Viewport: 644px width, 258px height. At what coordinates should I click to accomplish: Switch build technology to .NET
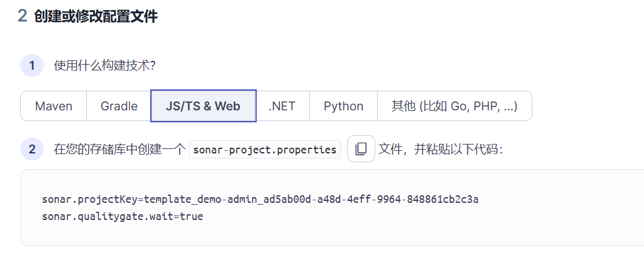(x=282, y=106)
